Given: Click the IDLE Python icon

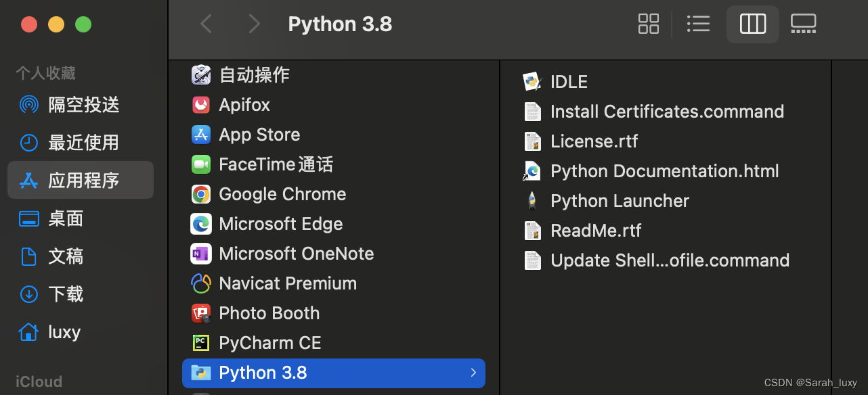Looking at the screenshot, I should point(533,82).
